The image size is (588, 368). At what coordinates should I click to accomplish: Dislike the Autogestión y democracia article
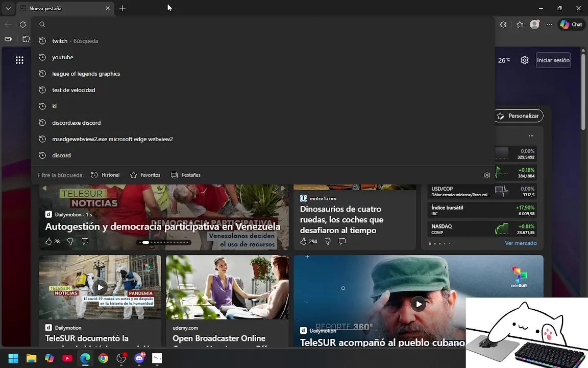tap(70, 241)
